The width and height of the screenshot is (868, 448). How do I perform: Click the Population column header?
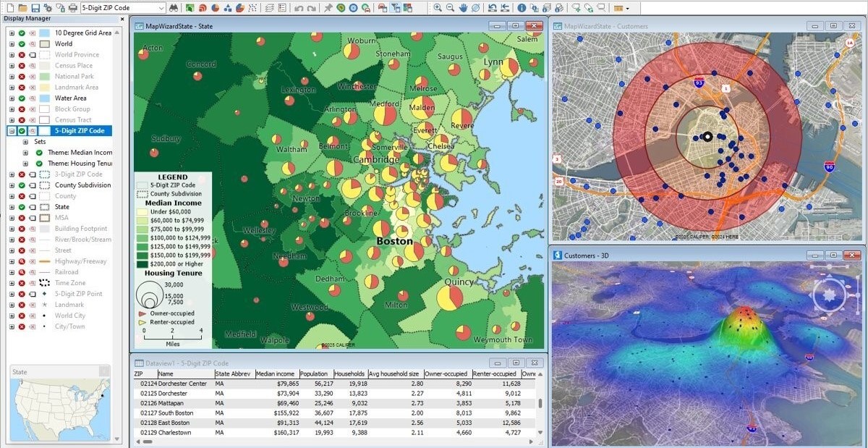point(313,374)
